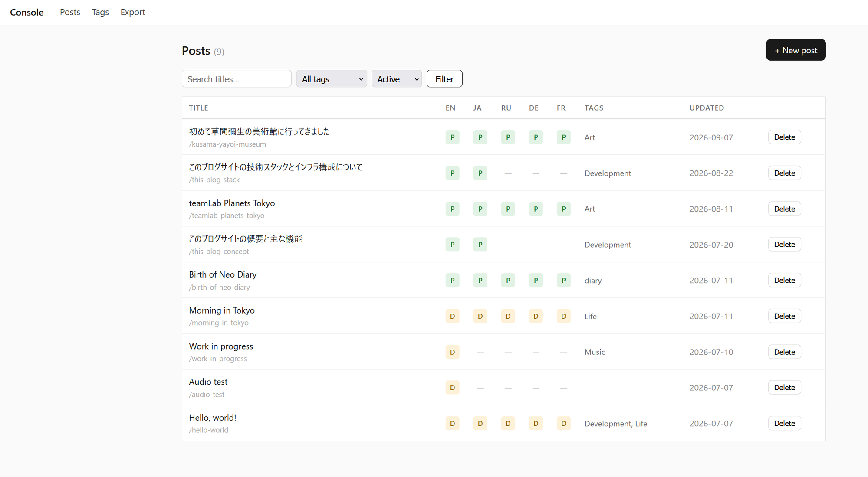868x477 pixels.
Task: Click the Music tag text
Action: [x=595, y=352]
